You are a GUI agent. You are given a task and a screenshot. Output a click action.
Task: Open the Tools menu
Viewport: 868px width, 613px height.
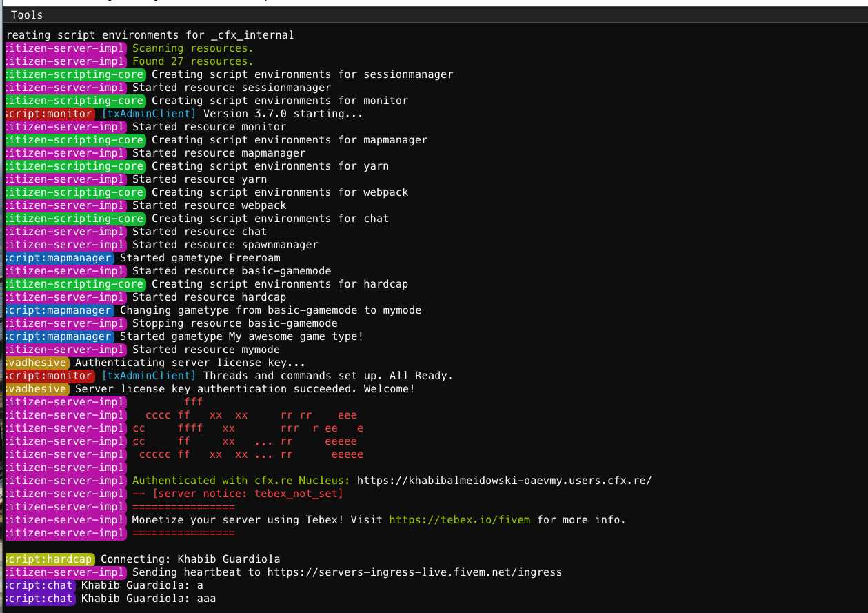[27, 15]
